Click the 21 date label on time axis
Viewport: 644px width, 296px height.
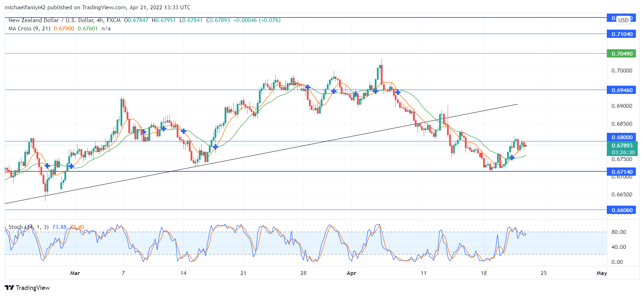click(243, 273)
